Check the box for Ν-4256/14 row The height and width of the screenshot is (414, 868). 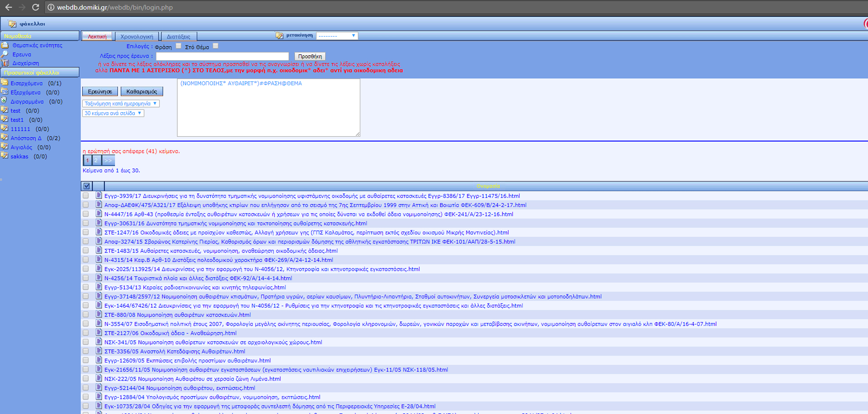point(85,278)
